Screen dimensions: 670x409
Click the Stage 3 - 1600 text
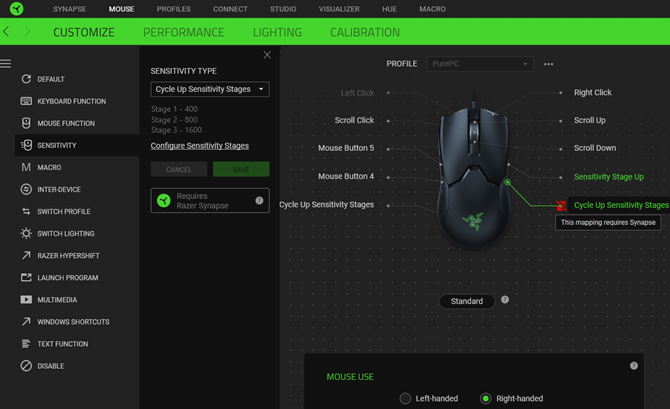pyautogui.click(x=176, y=130)
